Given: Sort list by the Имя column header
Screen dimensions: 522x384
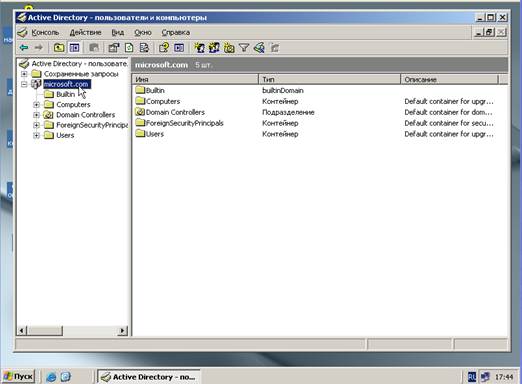Looking at the screenshot, I should pyautogui.click(x=195, y=79).
